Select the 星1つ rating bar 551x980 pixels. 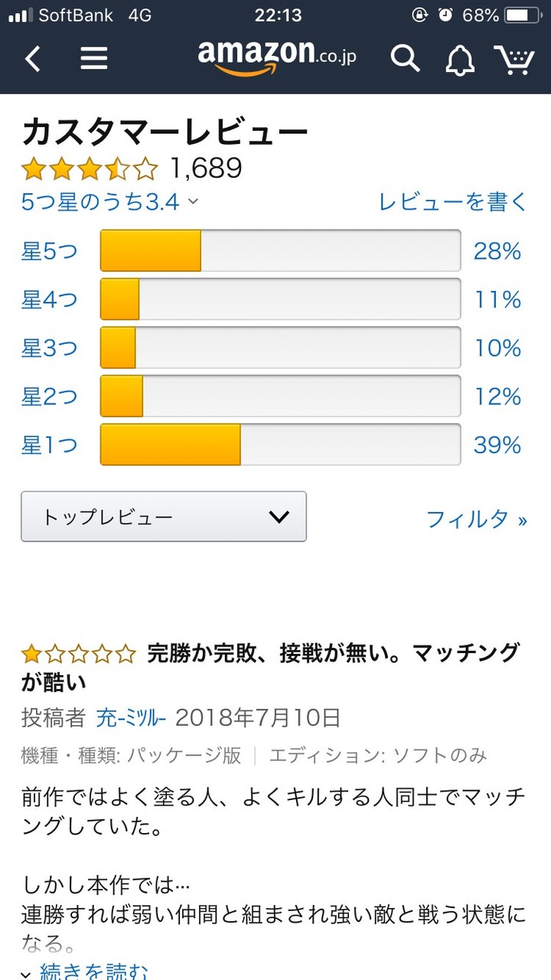click(x=280, y=445)
